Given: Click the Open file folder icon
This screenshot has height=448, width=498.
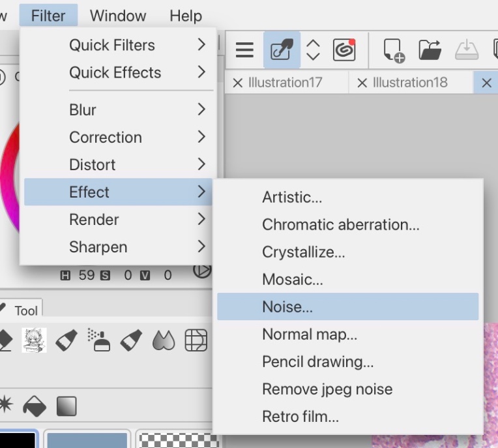Looking at the screenshot, I should tap(430, 50).
